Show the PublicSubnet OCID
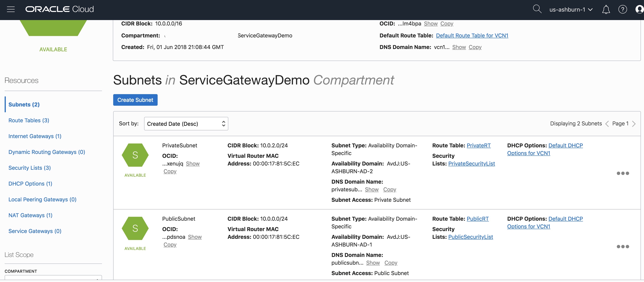The image size is (644, 282). tap(195, 237)
